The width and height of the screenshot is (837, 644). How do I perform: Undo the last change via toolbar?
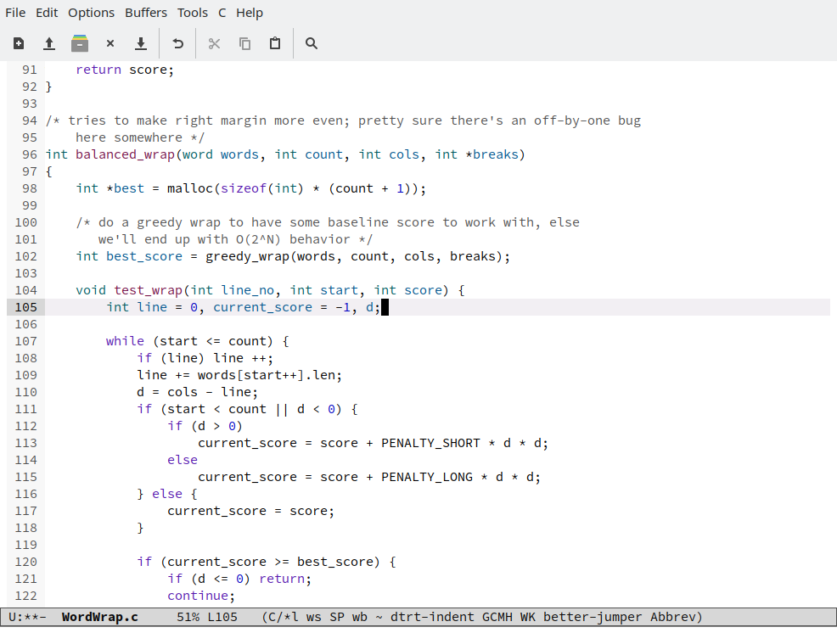178,43
